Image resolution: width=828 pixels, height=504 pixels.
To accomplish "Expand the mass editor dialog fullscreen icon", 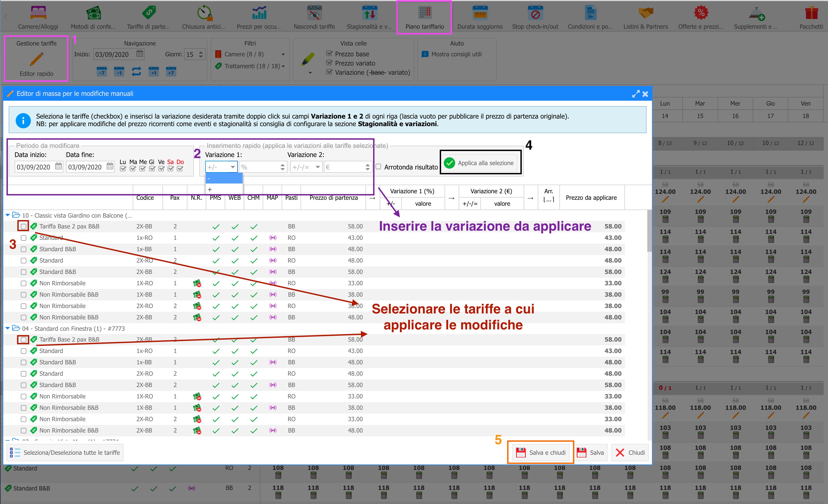I will click(x=635, y=94).
